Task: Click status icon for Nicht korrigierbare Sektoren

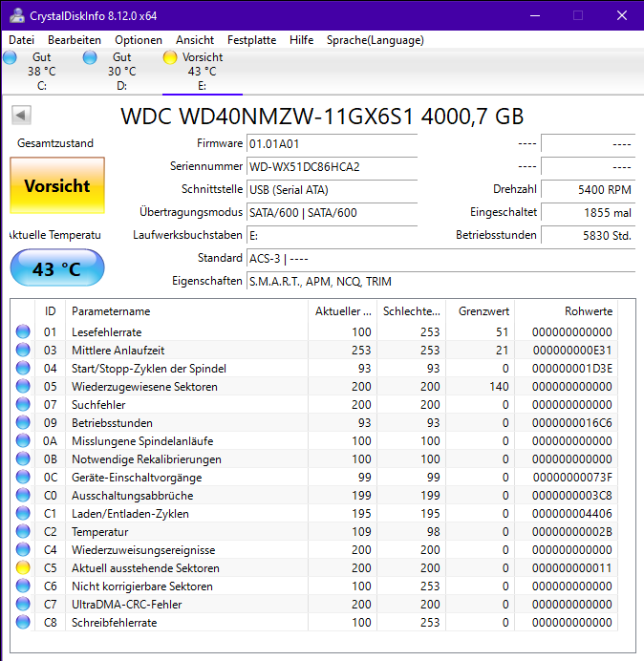Action: pyautogui.click(x=23, y=586)
